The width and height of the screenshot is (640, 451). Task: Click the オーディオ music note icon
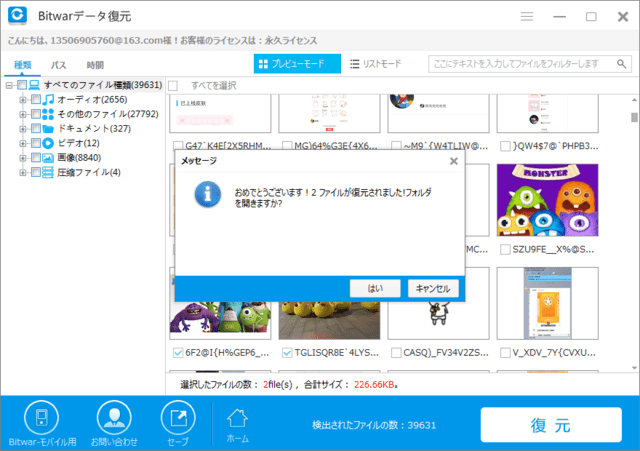tap(48, 100)
